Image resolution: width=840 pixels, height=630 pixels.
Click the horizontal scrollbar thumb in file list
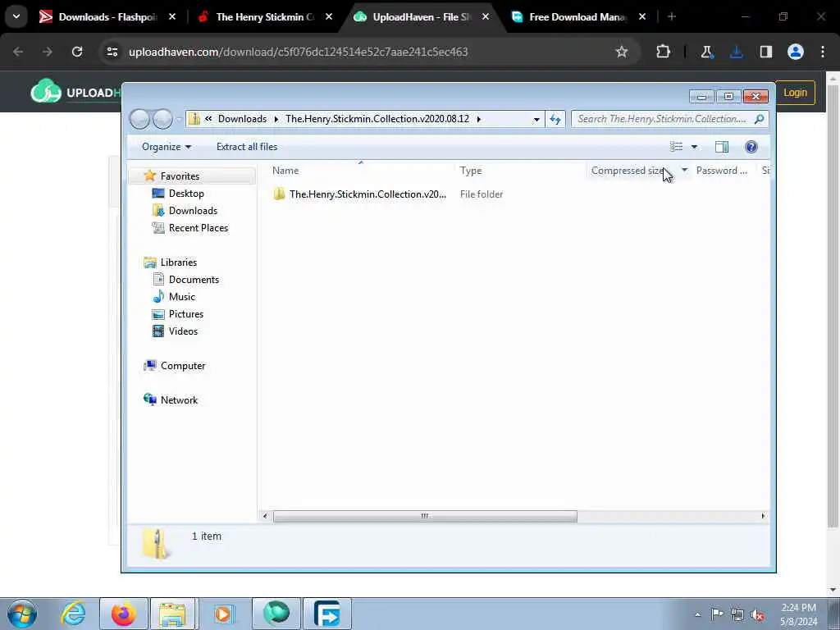(425, 517)
